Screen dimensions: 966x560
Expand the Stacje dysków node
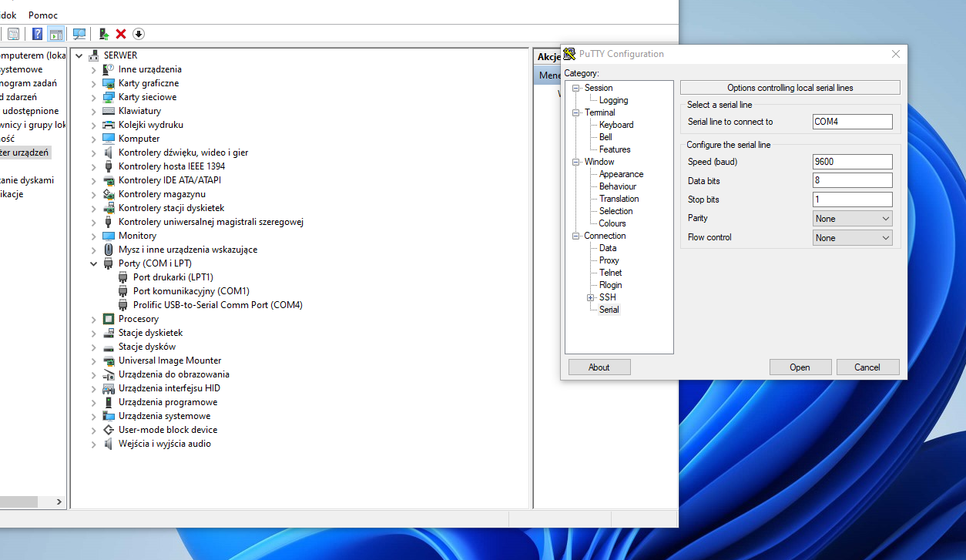point(94,347)
